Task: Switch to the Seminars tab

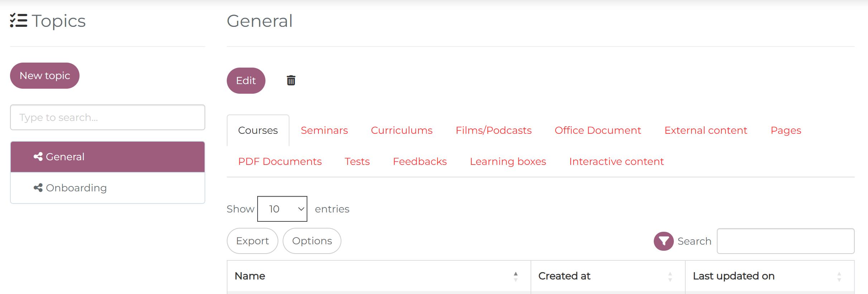Action: [x=324, y=131]
